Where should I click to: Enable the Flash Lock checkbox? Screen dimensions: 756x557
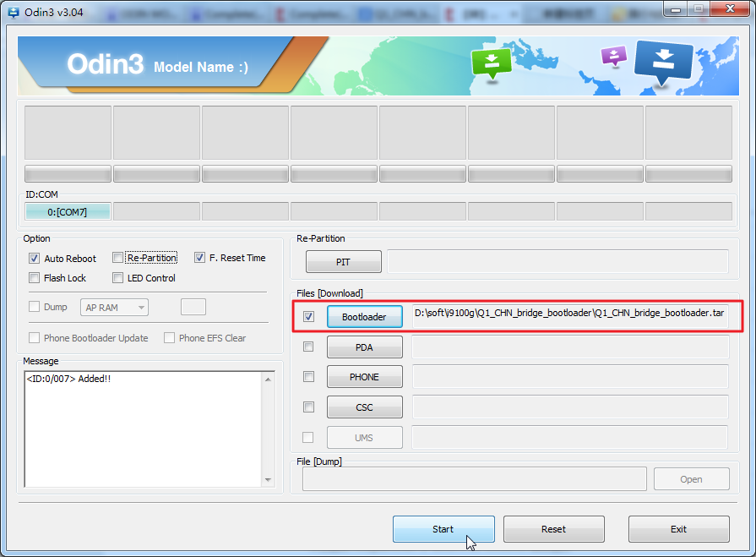[34, 278]
